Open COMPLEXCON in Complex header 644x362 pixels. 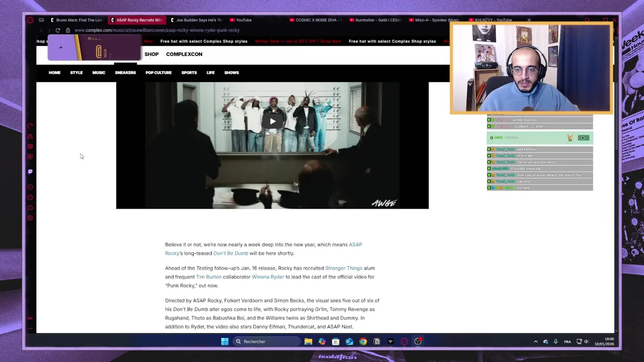184,54
